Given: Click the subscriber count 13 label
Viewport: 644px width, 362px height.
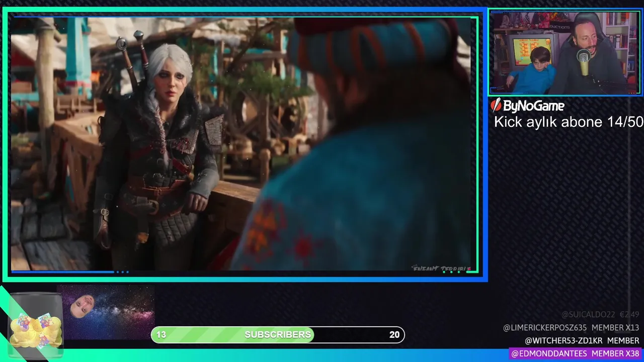Looking at the screenshot, I should (161, 335).
